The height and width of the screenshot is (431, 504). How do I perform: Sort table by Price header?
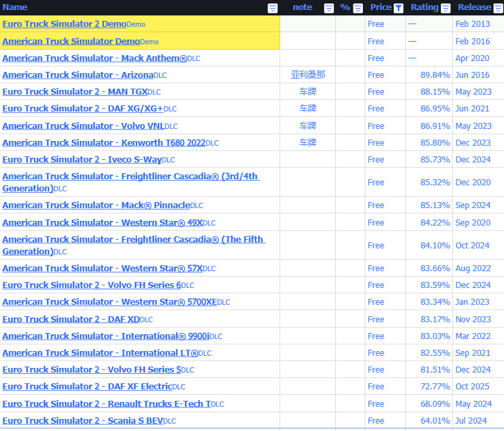pyautogui.click(x=381, y=7)
